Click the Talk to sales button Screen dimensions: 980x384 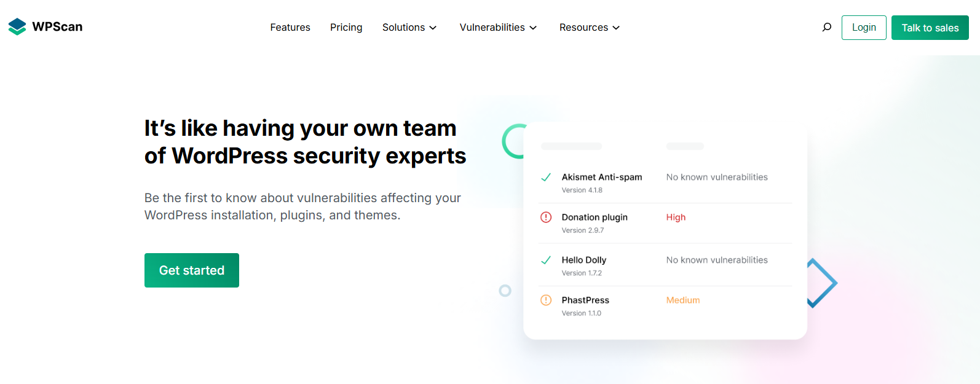point(930,28)
